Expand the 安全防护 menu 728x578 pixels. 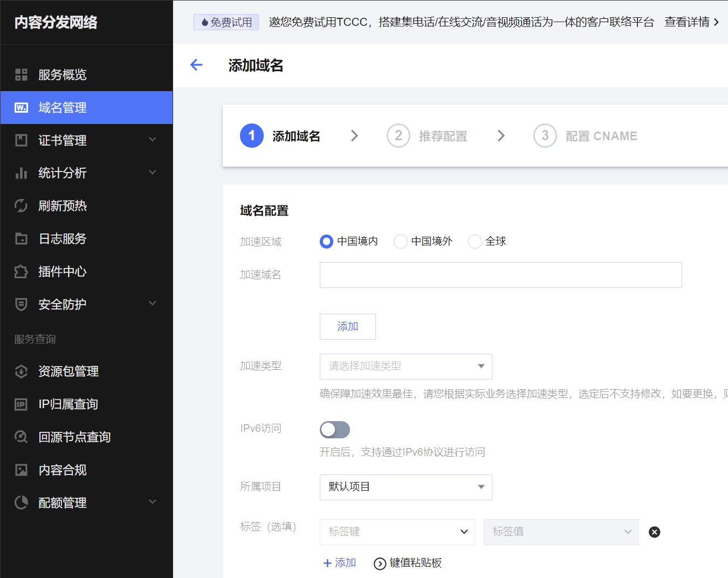pos(61,304)
